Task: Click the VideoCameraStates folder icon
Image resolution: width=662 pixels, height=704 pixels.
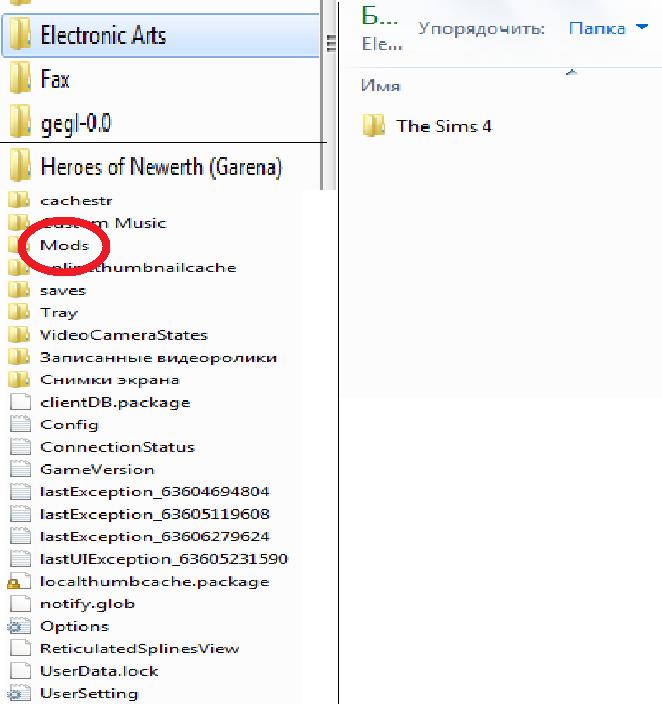Action: pos(19,334)
